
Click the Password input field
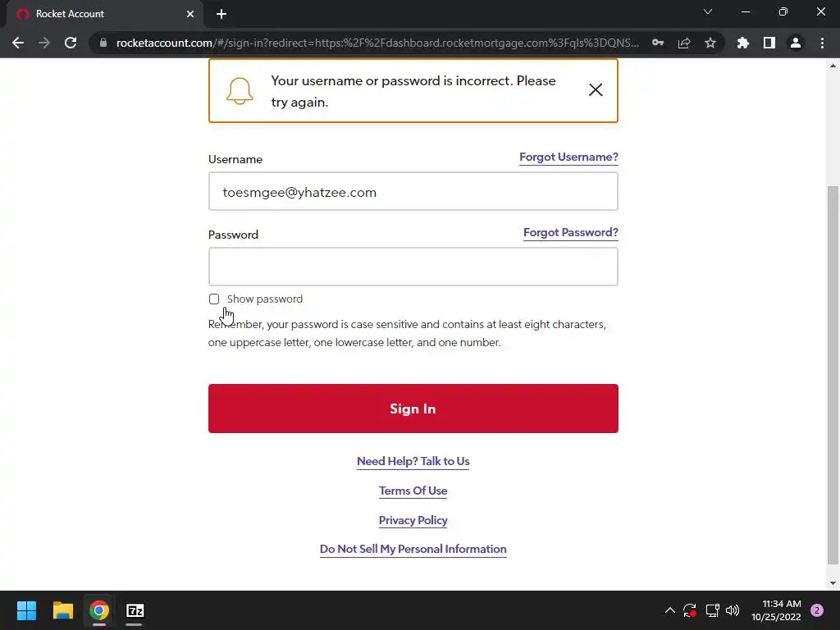tap(413, 267)
